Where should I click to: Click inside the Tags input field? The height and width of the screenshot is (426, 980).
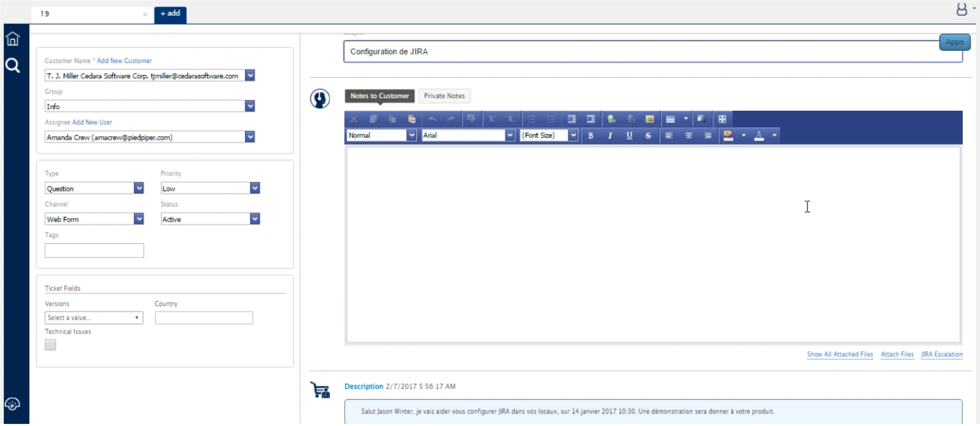(94, 250)
